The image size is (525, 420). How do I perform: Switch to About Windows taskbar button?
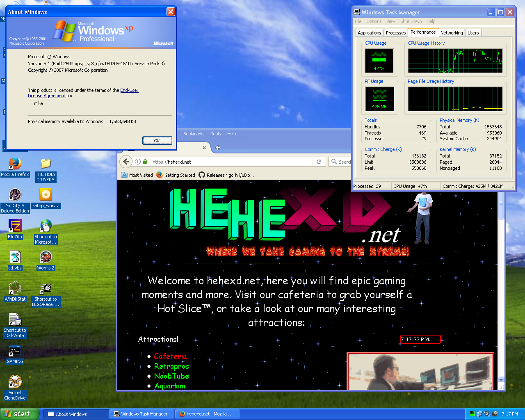pos(76,414)
